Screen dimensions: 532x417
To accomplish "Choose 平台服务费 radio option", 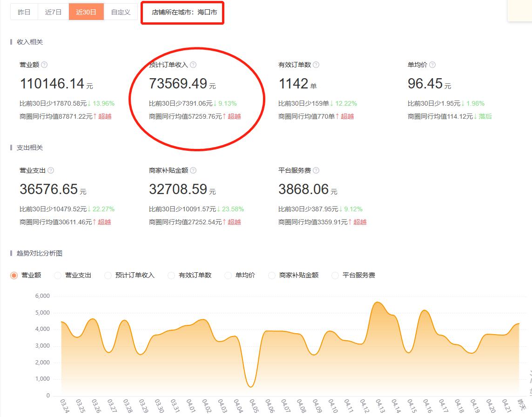I will pos(335,275).
